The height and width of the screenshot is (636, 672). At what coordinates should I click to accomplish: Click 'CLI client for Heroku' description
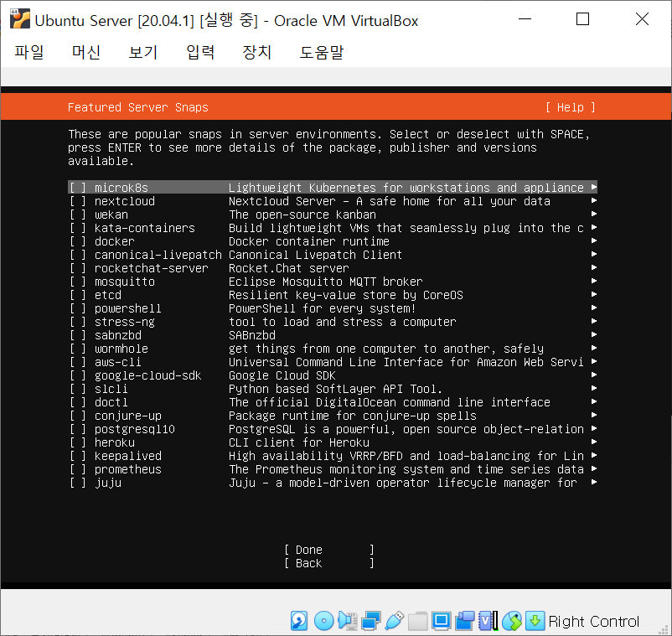(x=299, y=442)
